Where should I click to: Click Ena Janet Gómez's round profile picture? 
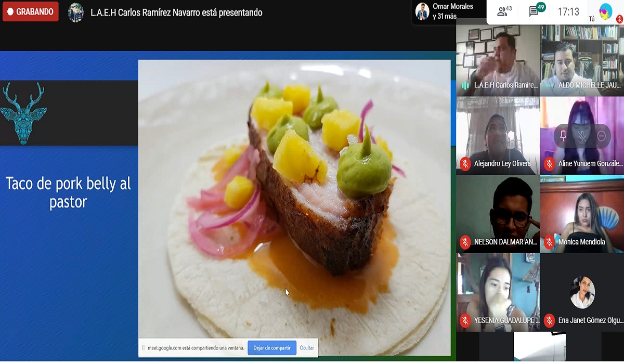(x=582, y=292)
